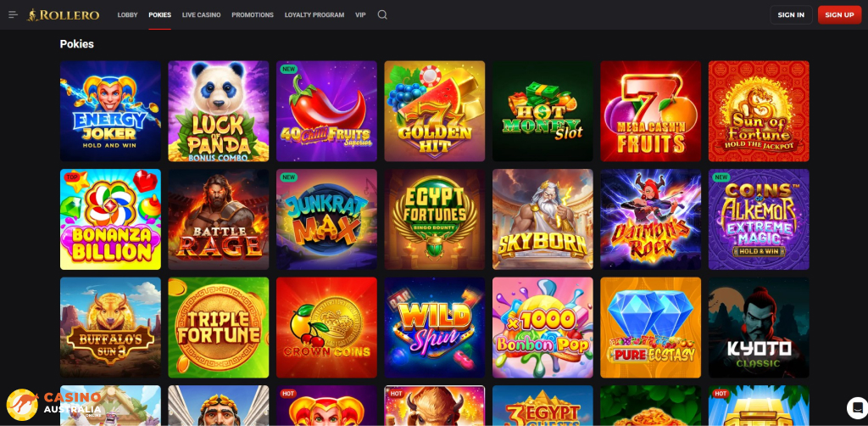The image size is (868, 426).
Task: Open the live chat bubble icon
Action: click(x=857, y=407)
